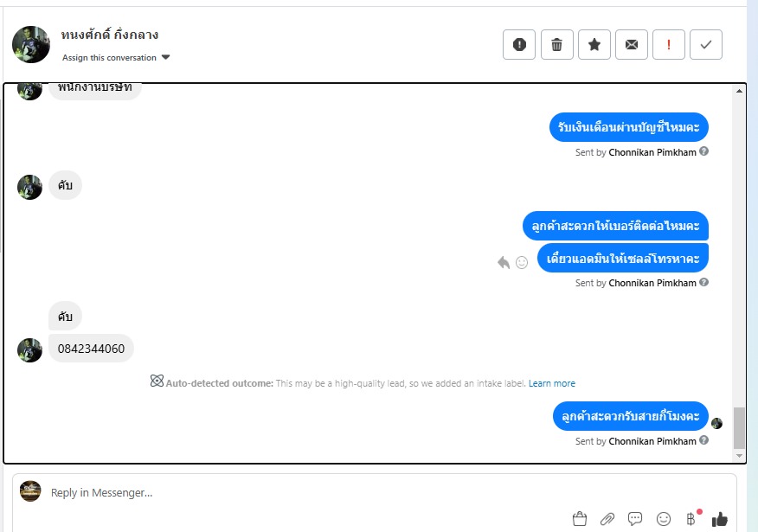The image size is (758, 532).
Task: Mark conversation as spam with exclamation icon
Action: coord(518,44)
